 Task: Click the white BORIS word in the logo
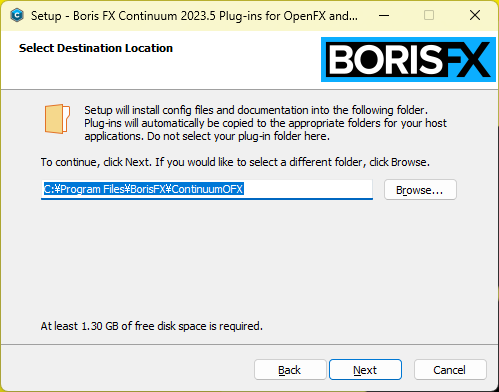tap(385, 60)
